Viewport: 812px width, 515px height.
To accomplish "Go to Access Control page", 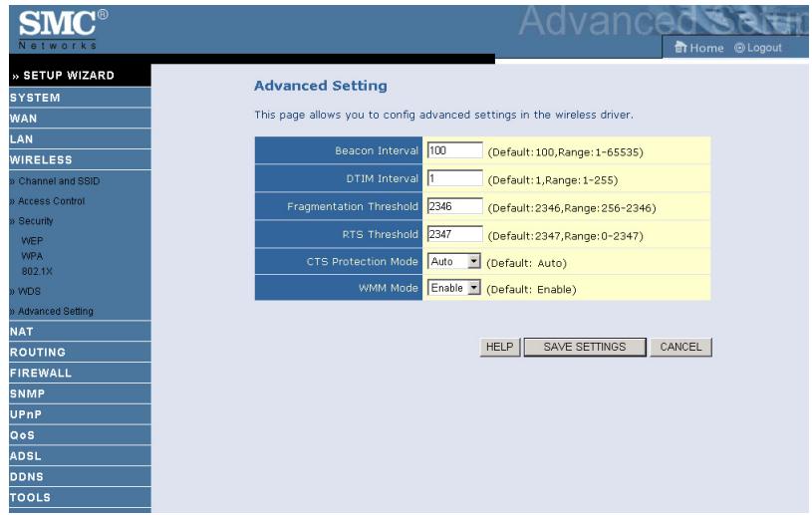I will [x=51, y=201].
